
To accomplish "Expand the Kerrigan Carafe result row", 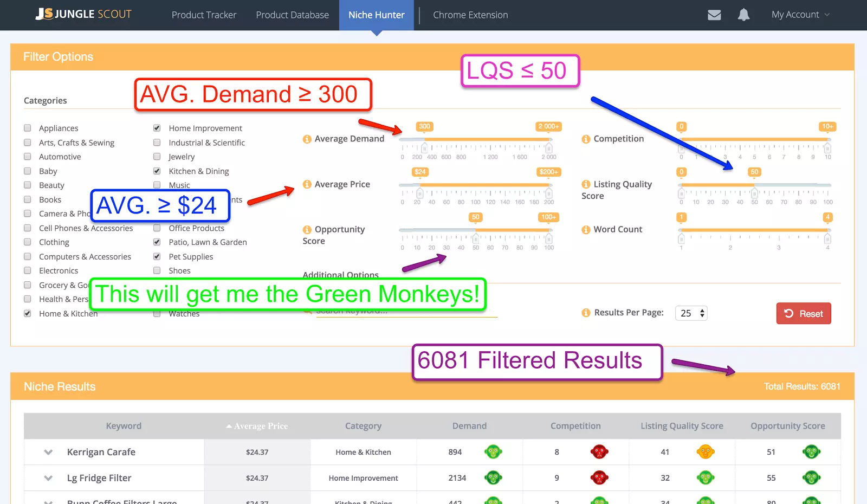I will pos(48,451).
